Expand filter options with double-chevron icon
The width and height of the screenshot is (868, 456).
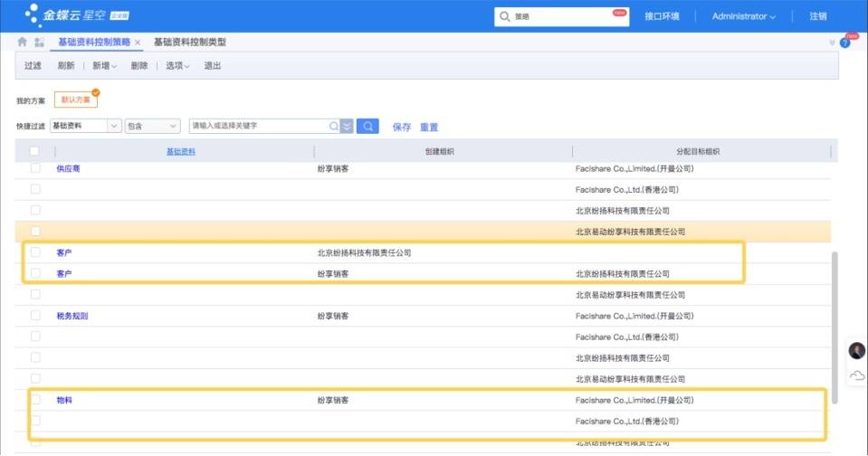(x=347, y=126)
